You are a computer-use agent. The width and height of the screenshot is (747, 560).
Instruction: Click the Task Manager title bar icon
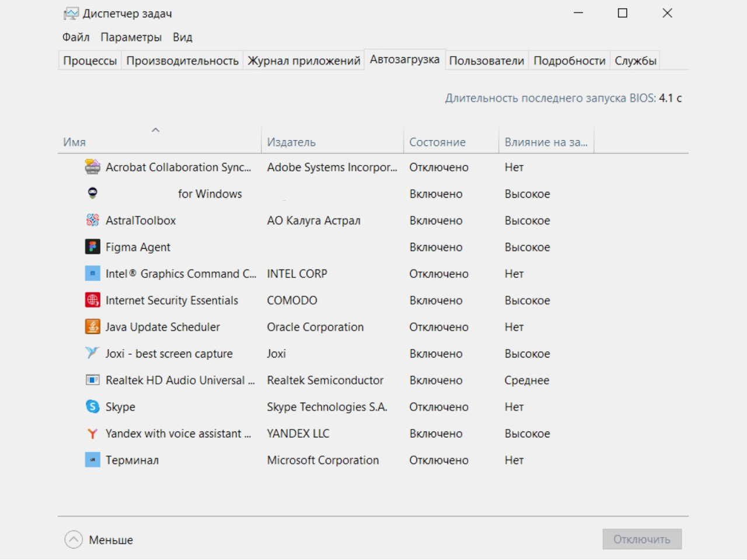pyautogui.click(x=71, y=13)
